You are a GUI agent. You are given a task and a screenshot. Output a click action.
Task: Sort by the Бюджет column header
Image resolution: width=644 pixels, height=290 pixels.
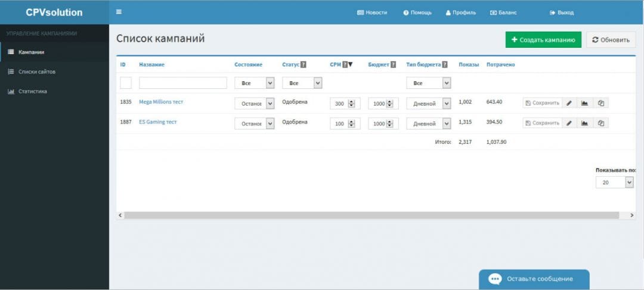pyautogui.click(x=379, y=64)
